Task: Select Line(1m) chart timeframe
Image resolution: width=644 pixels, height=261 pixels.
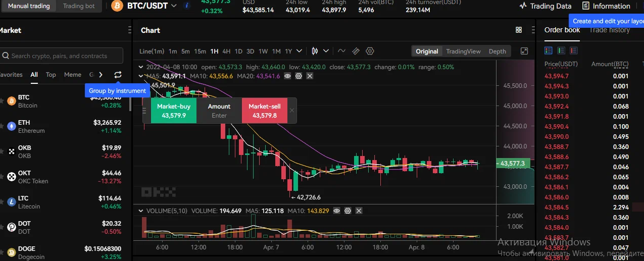Action: coord(152,51)
